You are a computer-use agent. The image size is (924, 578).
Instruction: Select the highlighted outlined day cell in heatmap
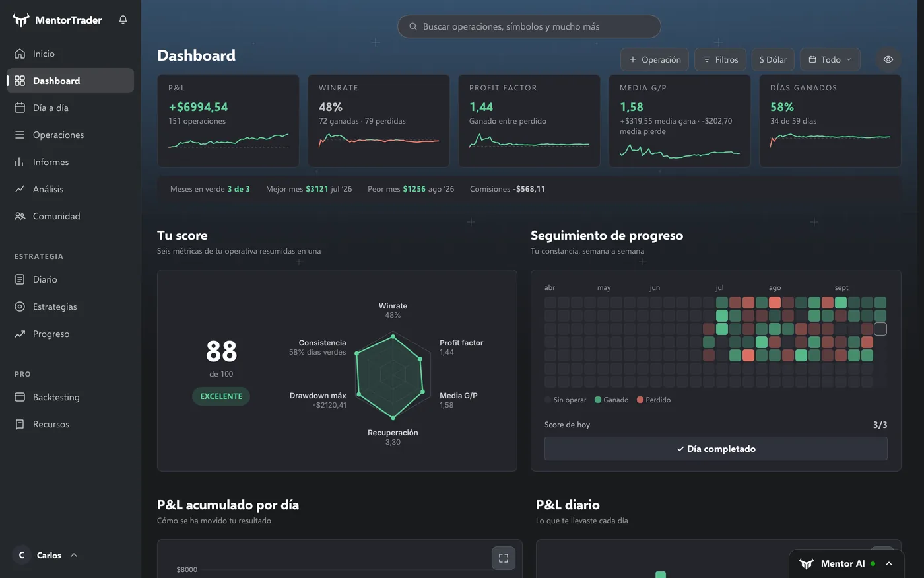coord(880,329)
